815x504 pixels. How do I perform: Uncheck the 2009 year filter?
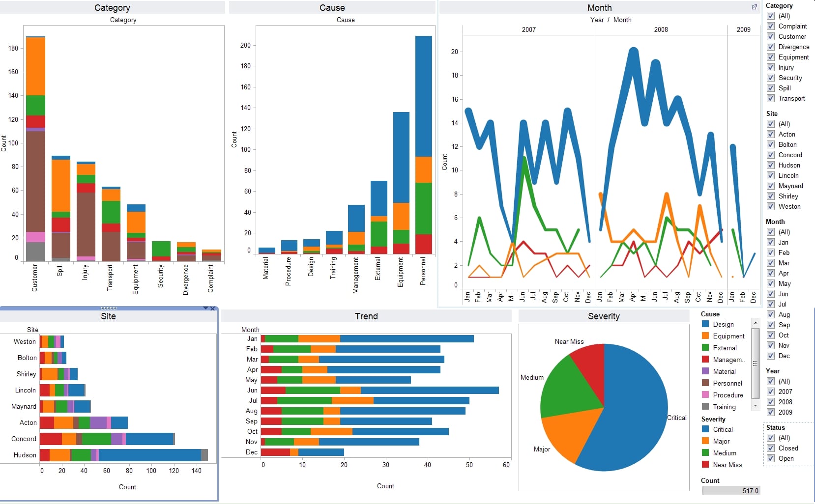[770, 412]
